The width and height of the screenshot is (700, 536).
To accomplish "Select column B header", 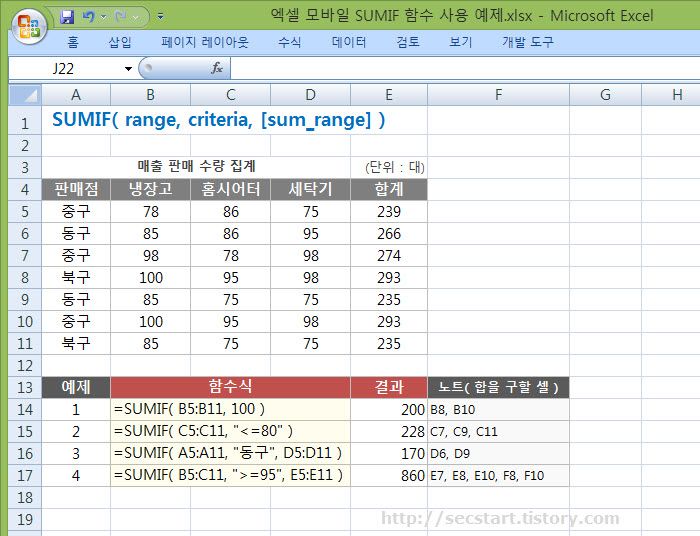I will [x=150, y=95].
